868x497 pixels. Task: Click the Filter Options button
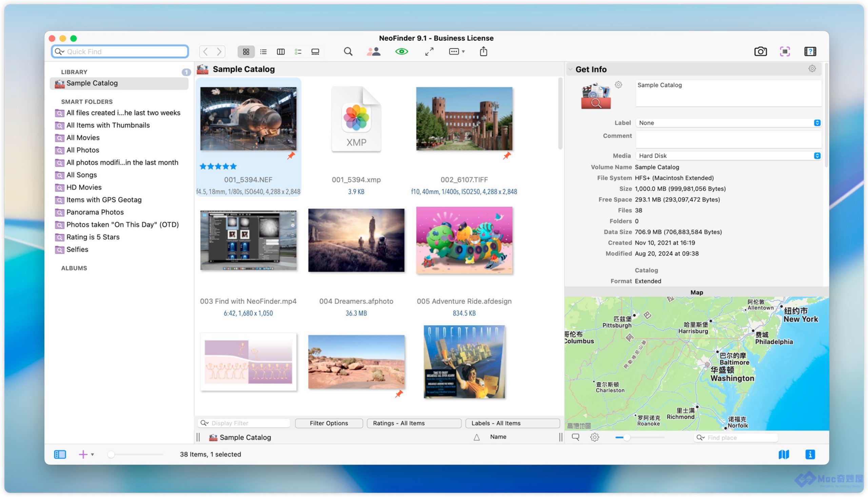329,423
